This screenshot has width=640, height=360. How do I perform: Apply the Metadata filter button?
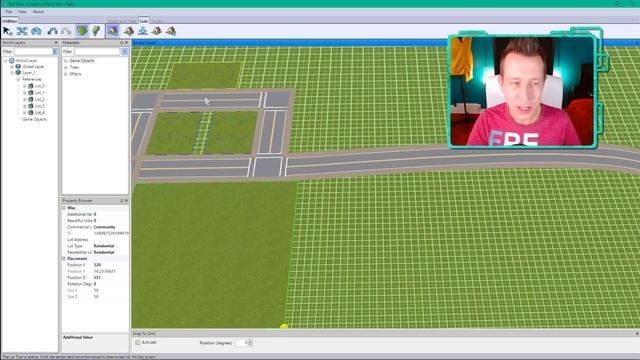[125, 51]
